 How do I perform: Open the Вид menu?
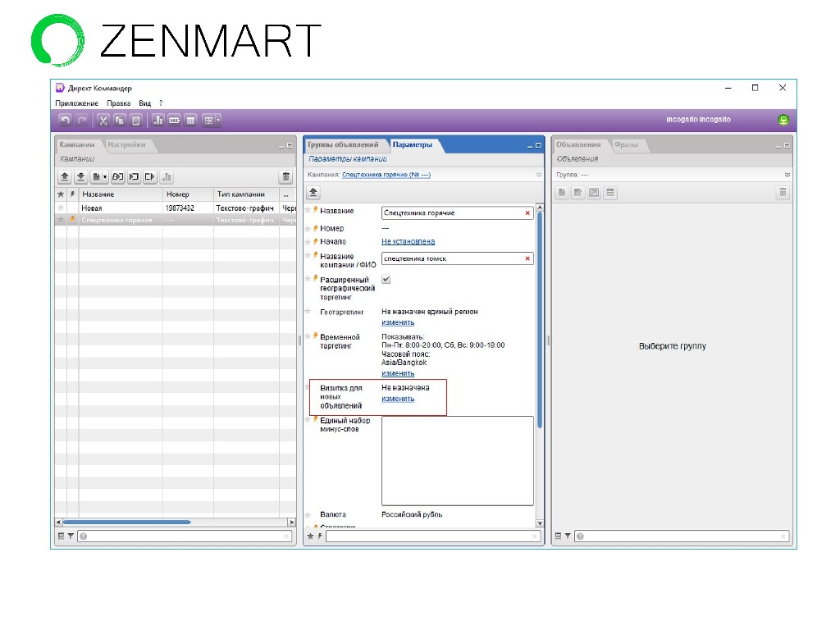[x=144, y=103]
